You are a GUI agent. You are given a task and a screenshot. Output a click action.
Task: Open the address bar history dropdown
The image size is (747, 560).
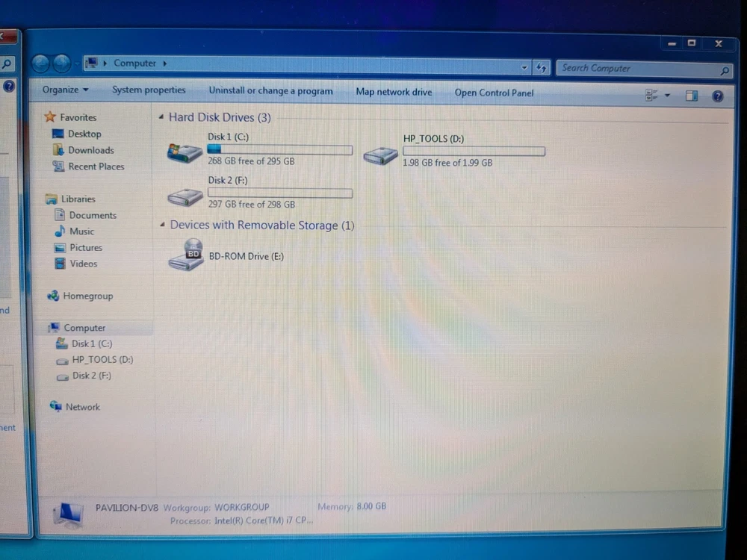[x=524, y=68]
